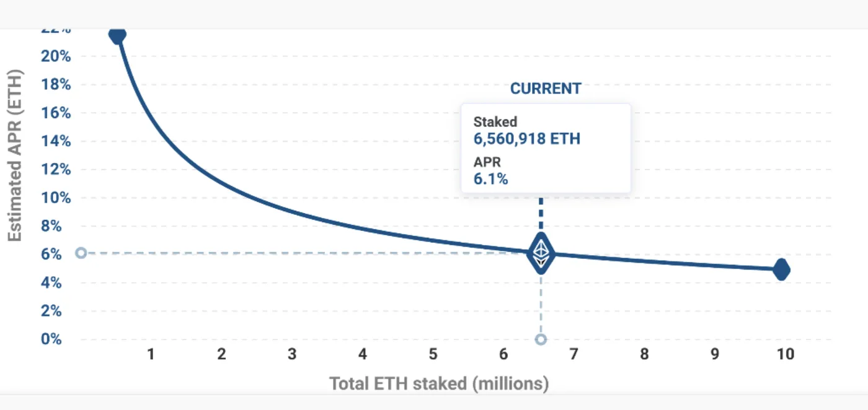868x410 pixels.
Task: Click the Estimated APR (ETH) axis title
Action: [15, 156]
